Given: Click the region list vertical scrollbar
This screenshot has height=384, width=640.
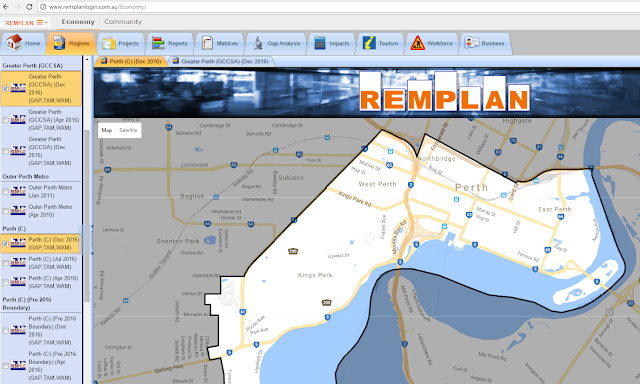Looking at the screenshot, I should 87,216.
